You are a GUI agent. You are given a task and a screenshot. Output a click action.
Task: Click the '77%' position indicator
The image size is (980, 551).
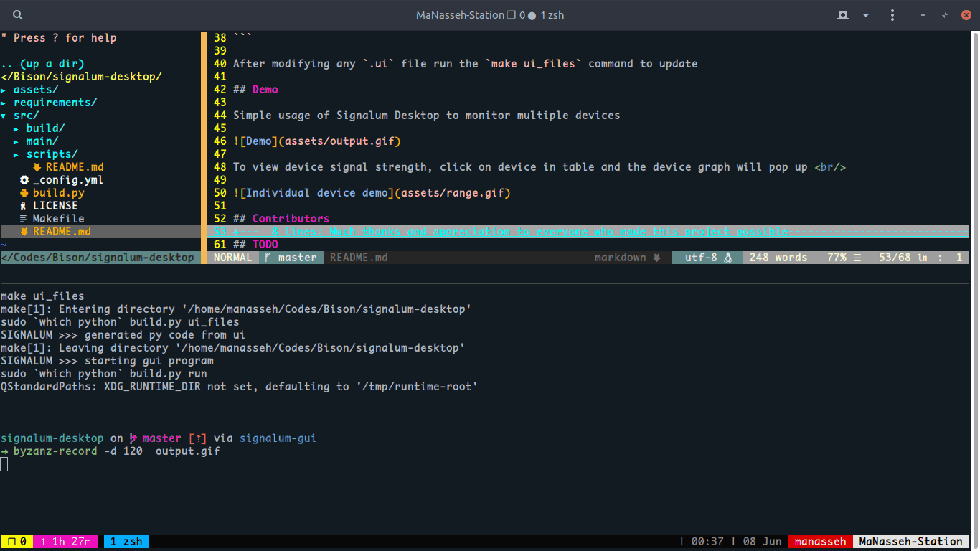(837, 258)
